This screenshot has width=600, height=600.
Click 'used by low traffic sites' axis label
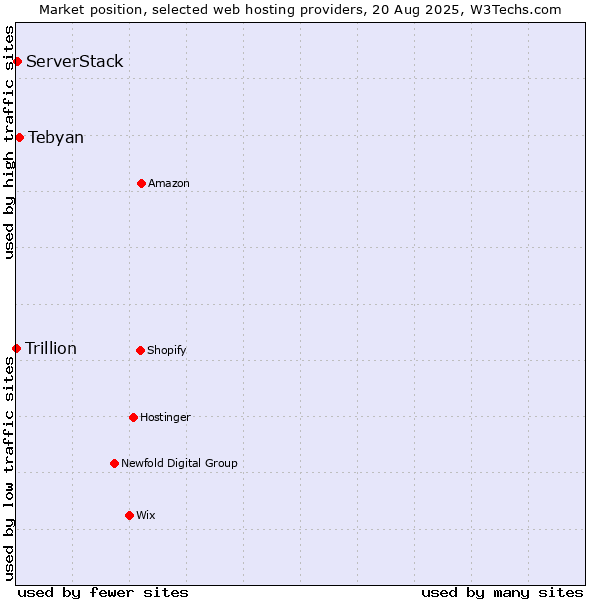click(x=8, y=469)
